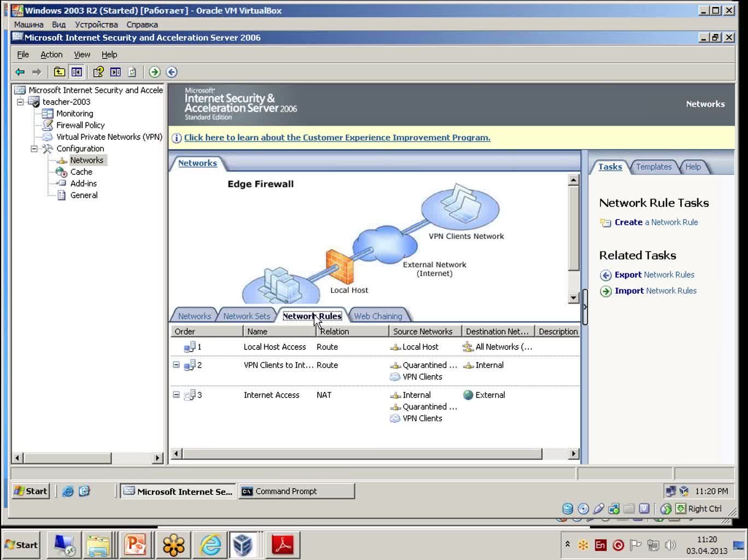Screen dimensions: 748x560
Task: Open the Action menu
Action: (51, 55)
